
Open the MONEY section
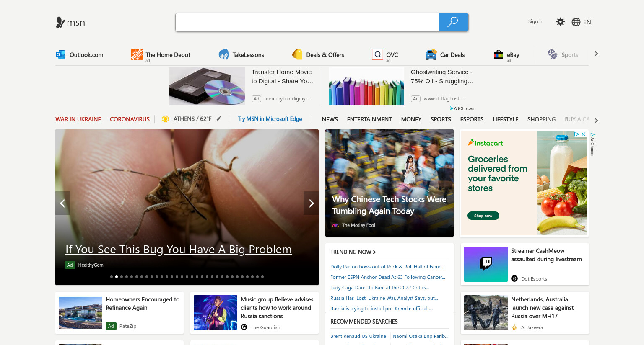[411, 119]
